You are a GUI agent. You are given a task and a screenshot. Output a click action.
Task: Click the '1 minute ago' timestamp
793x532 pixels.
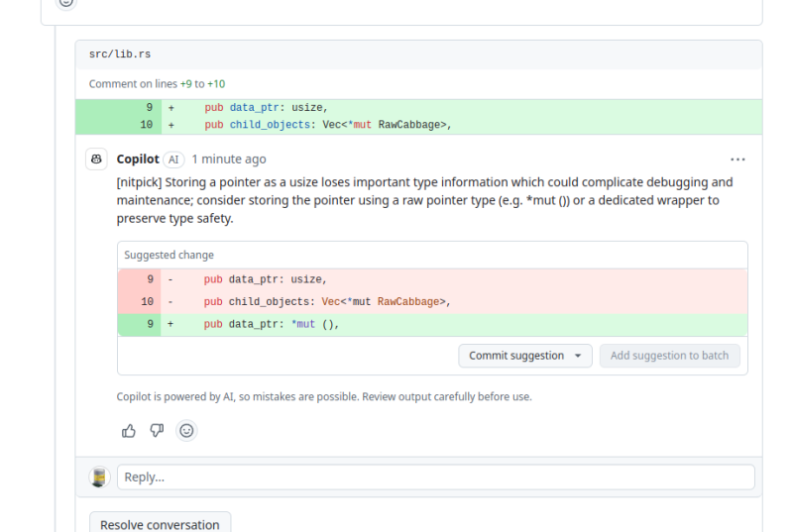[229, 159]
